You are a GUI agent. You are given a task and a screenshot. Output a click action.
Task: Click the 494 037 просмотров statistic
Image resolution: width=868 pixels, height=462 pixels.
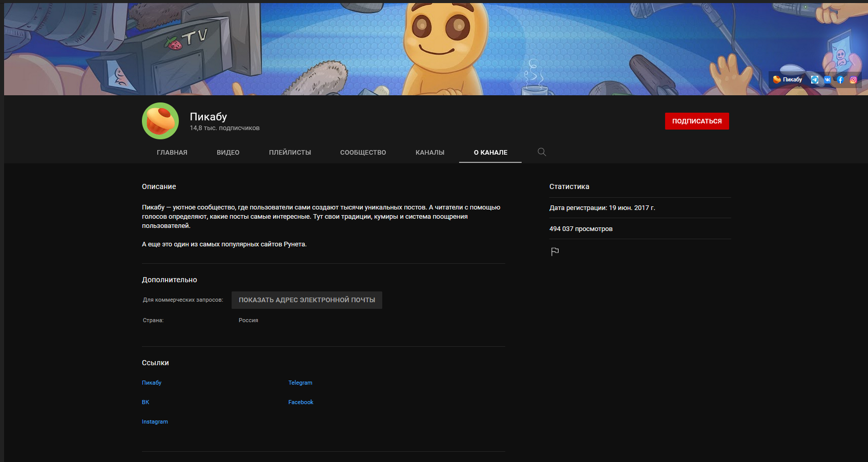coord(581,229)
